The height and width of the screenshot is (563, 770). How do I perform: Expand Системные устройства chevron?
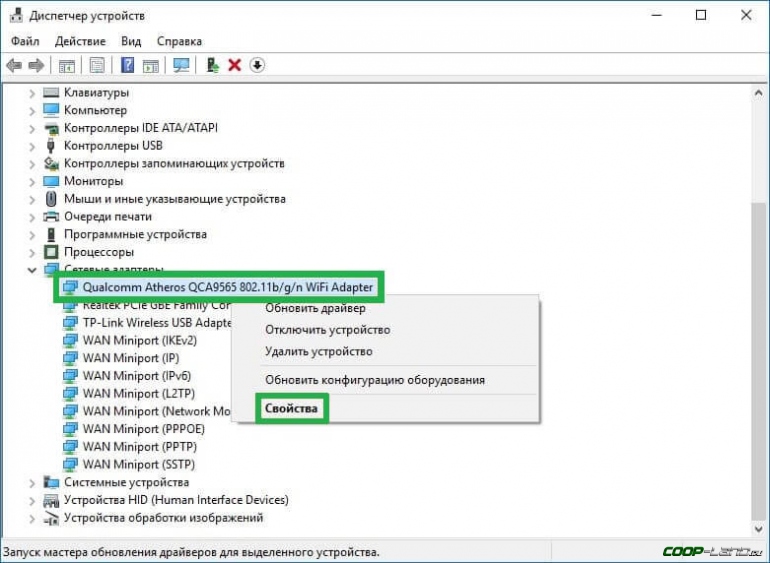click(32, 482)
